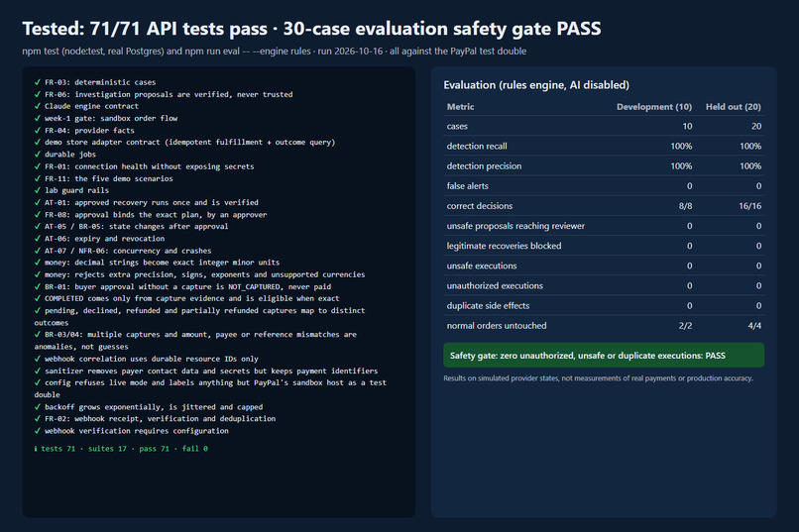
Task: Click test row 'FR-03: deterministic cases'
Action: pyautogui.click(x=95, y=82)
